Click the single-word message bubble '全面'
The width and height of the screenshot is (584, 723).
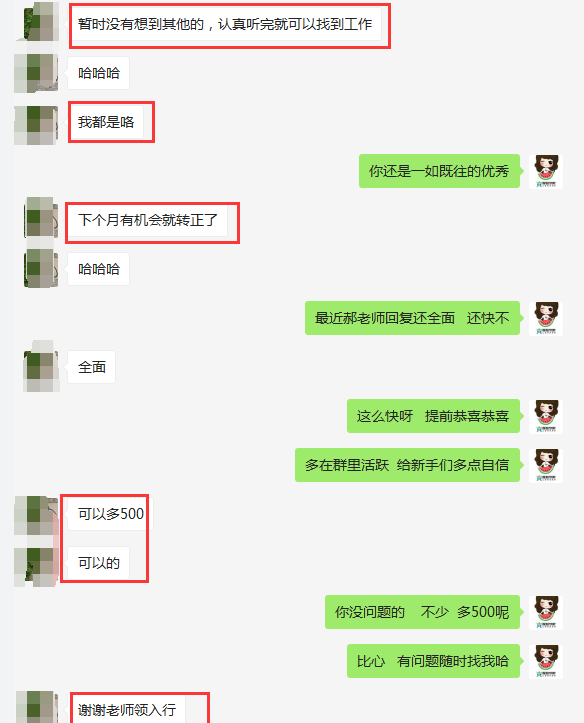coord(92,367)
